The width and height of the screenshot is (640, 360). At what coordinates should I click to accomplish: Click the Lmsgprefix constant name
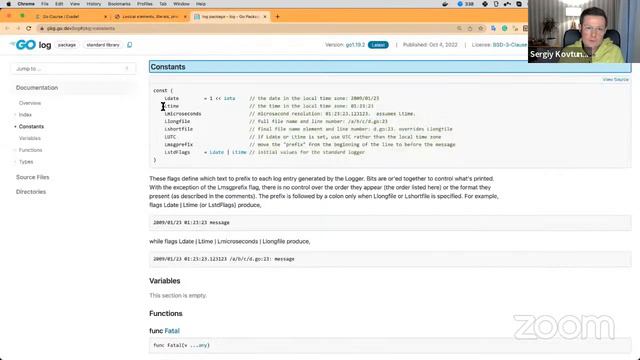178,144
